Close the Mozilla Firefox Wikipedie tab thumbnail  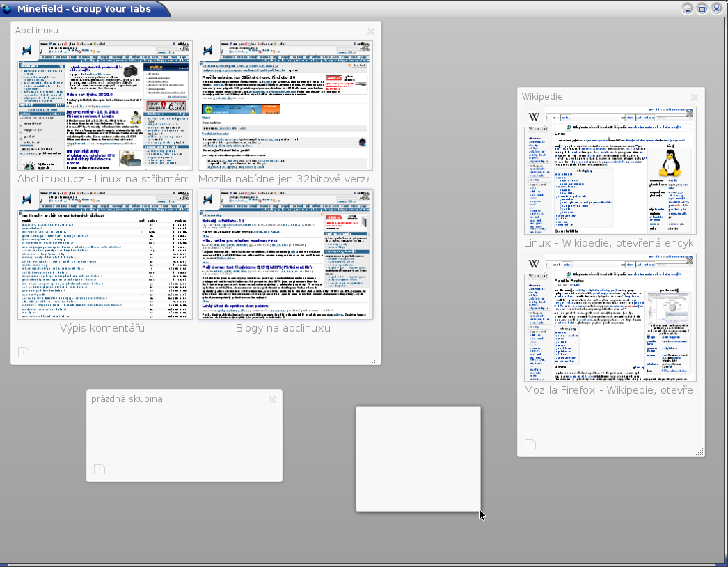pos(690,261)
